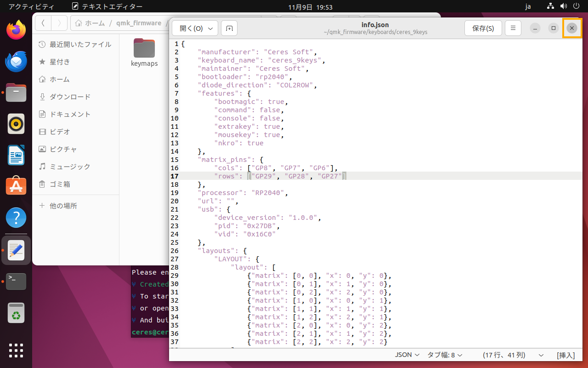This screenshot has width=588, height=368.
Task: Go forward in Files window
Action: 59,23
